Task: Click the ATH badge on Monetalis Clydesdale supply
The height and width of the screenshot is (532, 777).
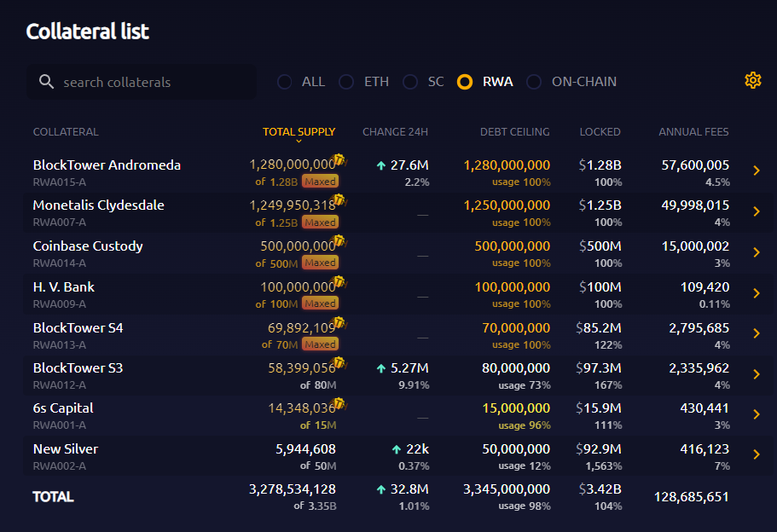Action: point(339,200)
